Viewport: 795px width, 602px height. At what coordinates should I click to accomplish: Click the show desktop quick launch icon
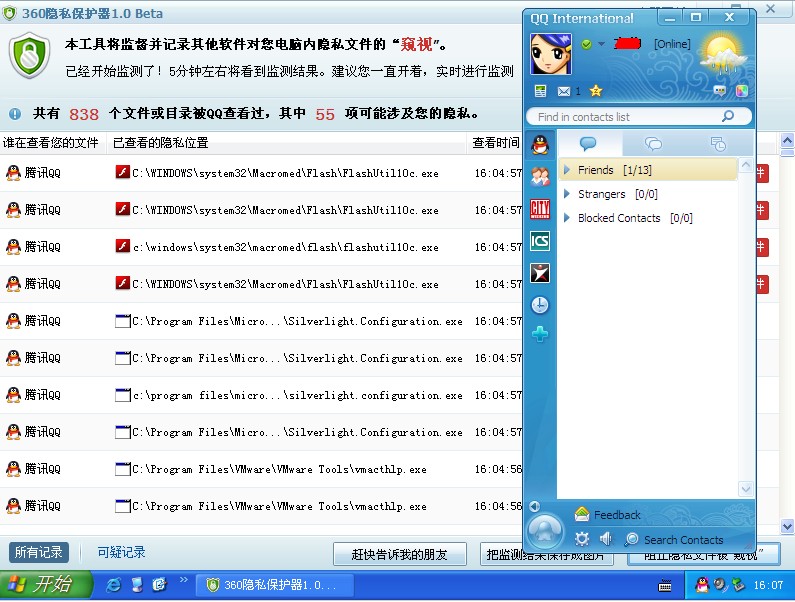pyautogui.click(x=137, y=585)
